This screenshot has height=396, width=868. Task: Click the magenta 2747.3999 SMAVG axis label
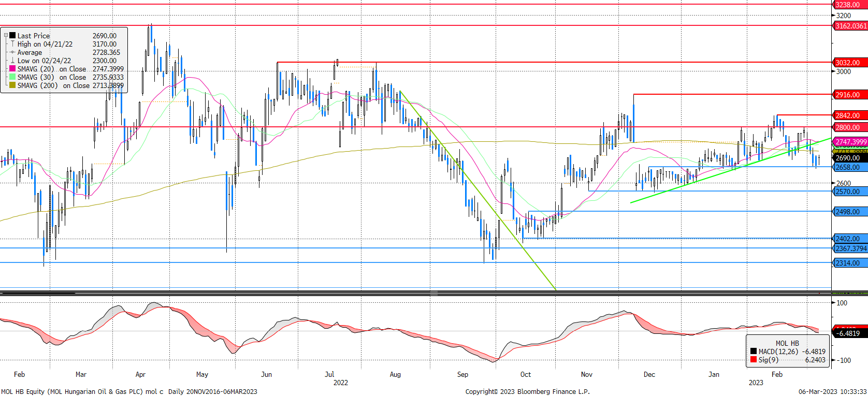[x=850, y=142]
